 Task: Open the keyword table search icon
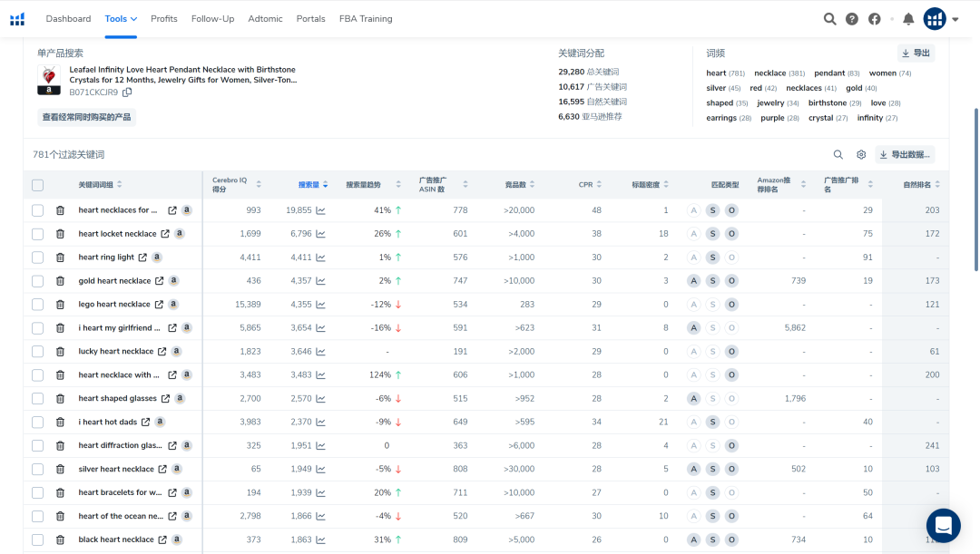[x=838, y=154]
